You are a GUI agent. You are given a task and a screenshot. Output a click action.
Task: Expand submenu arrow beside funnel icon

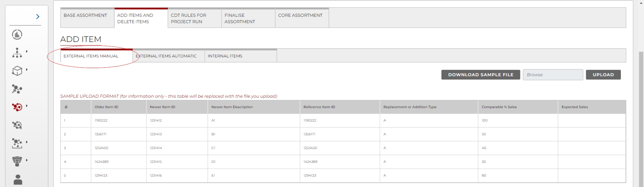(x=27, y=160)
